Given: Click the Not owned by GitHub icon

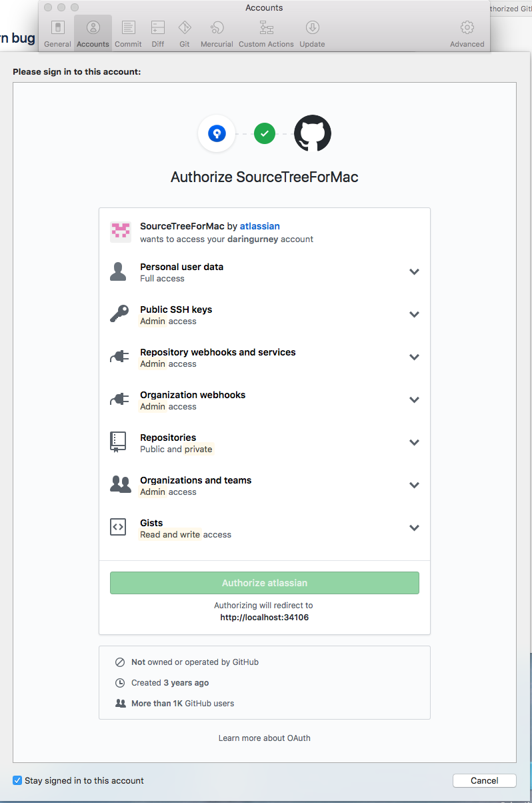Looking at the screenshot, I should [120, 662].
